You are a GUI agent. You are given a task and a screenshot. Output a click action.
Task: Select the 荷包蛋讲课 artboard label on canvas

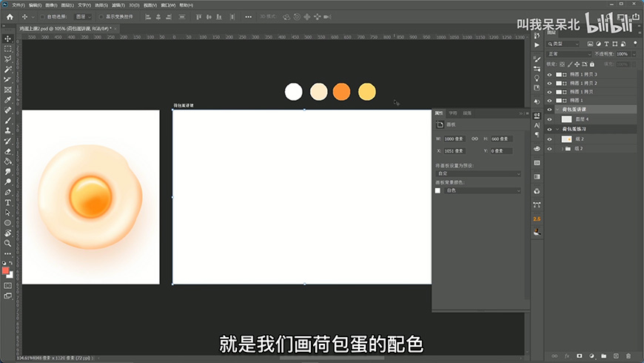click(183, 106)
